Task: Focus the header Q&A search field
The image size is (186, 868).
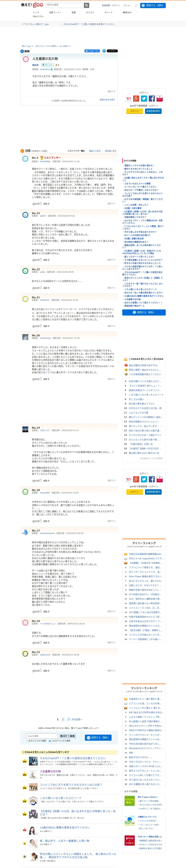Action: pos(65,5)
